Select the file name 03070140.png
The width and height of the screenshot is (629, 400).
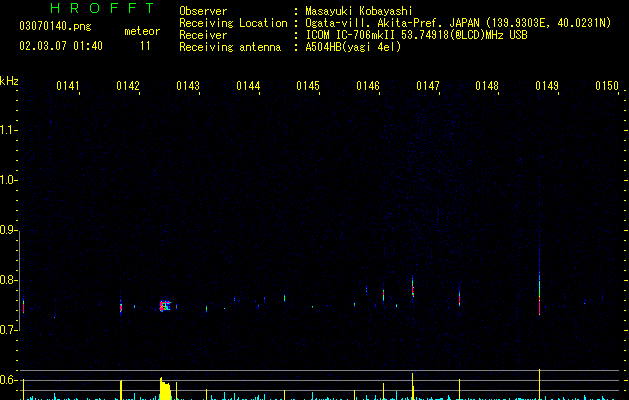(55, 26)
